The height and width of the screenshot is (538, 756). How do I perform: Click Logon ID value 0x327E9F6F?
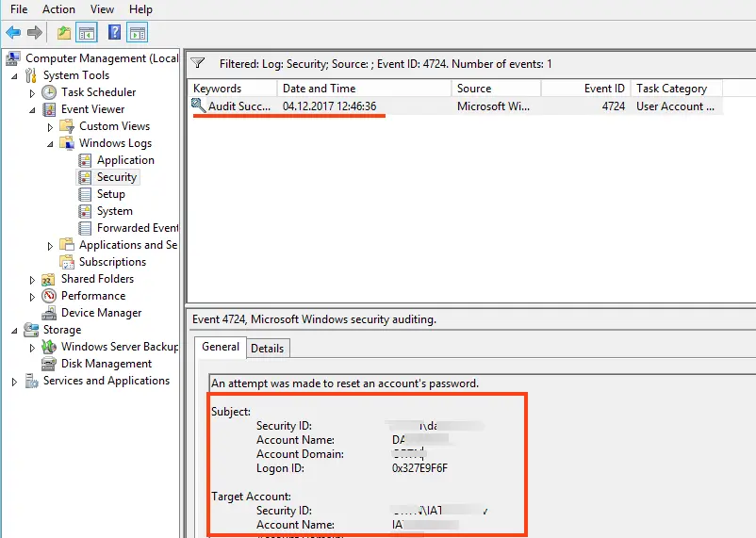419,468
